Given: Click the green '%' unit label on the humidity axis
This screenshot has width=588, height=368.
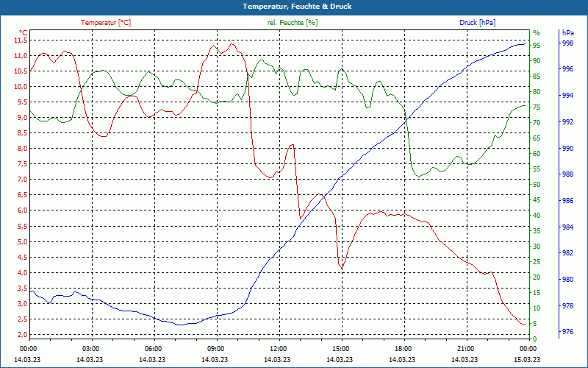Looking at the screenshot, I should tap(537, 32).
